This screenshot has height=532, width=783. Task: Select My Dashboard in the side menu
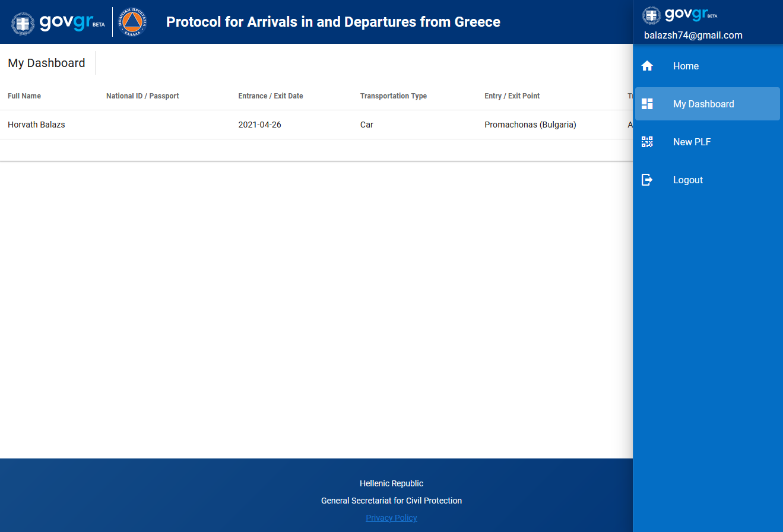click(703, 104)
